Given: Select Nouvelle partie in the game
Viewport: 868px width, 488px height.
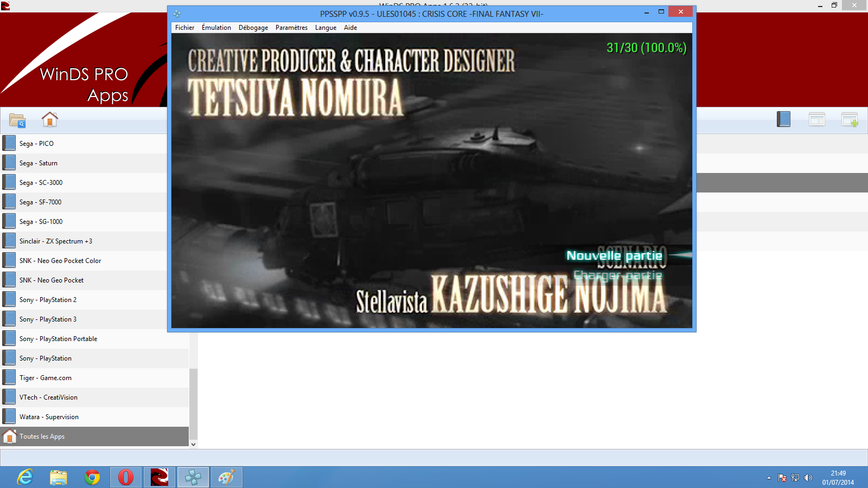Looking at the screenshot, I should (615, 255).
